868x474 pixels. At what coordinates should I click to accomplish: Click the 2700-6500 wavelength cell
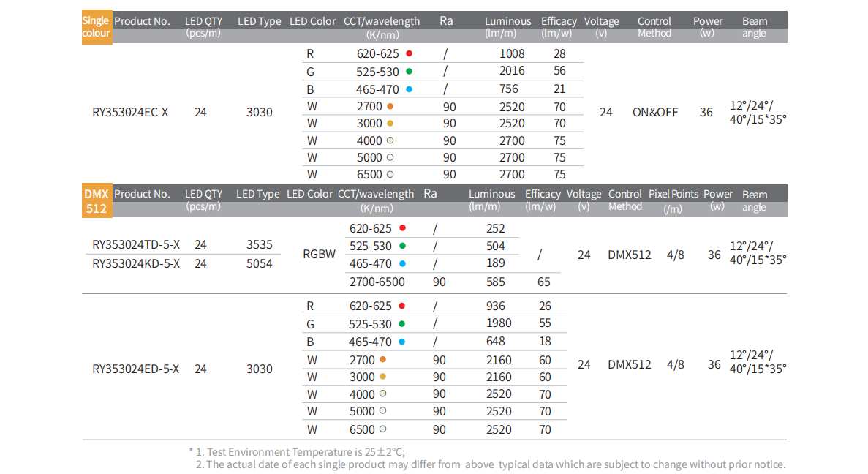377,282
